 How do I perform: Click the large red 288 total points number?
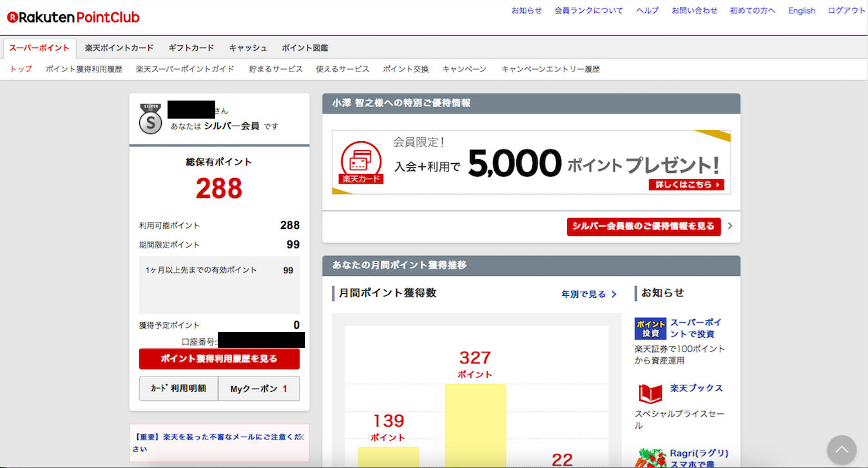click(219, 189)
